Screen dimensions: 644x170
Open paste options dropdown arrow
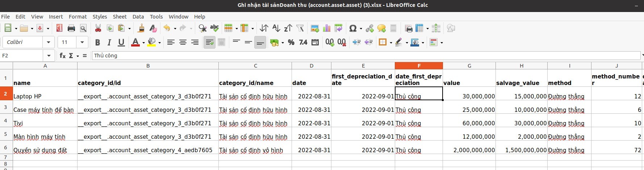(x=129, y=29)
